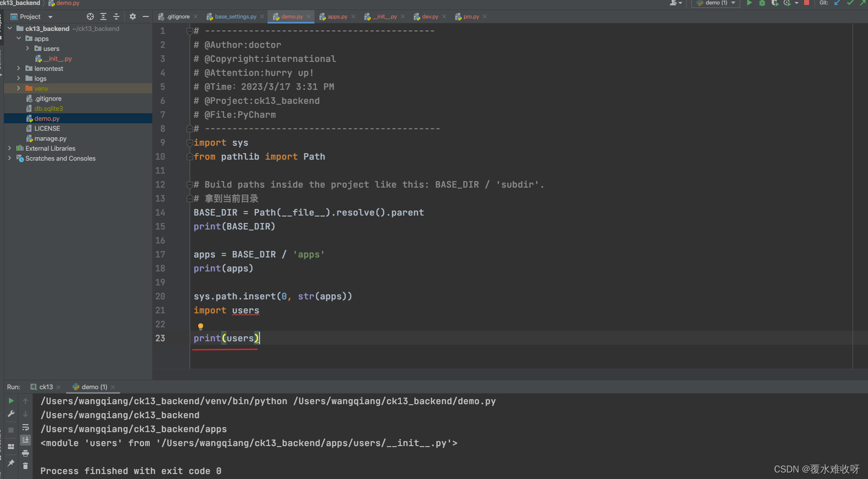Expand the logs folder

click(x=19, y=78)
